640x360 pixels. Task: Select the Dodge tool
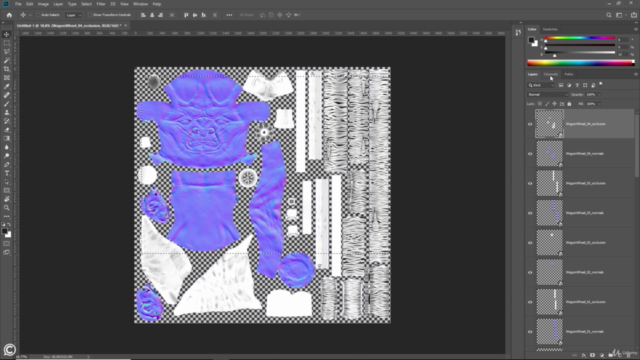[x=7, y=156]
